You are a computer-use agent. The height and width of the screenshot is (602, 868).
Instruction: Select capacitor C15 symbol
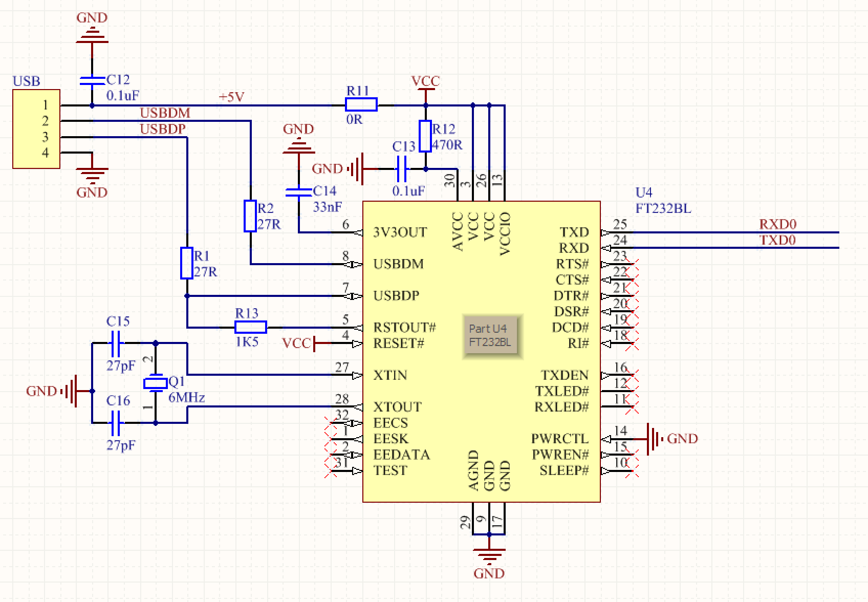pyautogui.click(x=115, y=343)
